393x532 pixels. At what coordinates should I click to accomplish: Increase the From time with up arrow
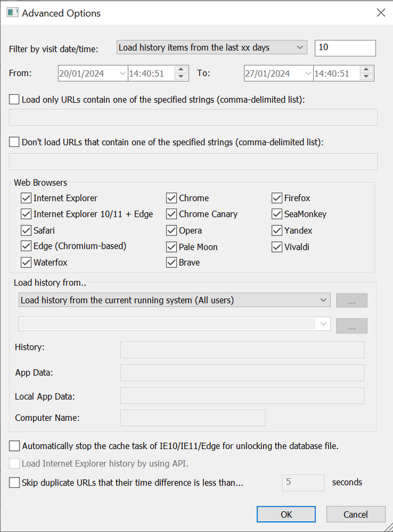pyautogui.click(x=181, y=70)
